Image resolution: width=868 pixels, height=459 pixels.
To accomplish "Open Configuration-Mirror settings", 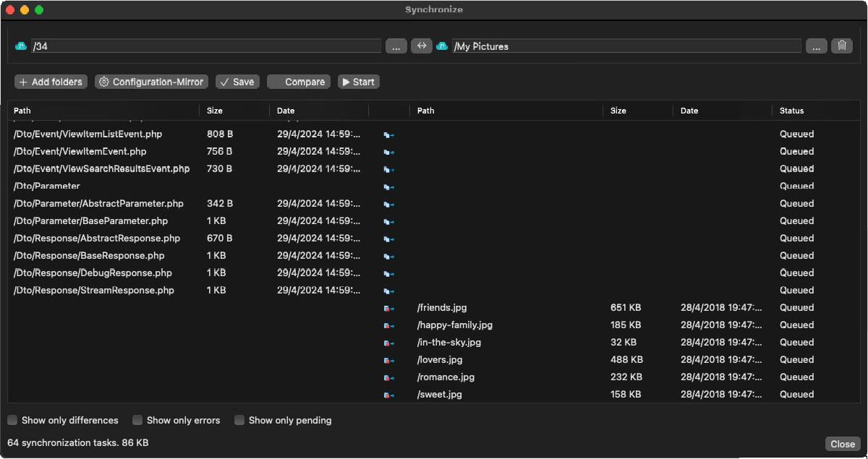I will click(x=150, y=82).
